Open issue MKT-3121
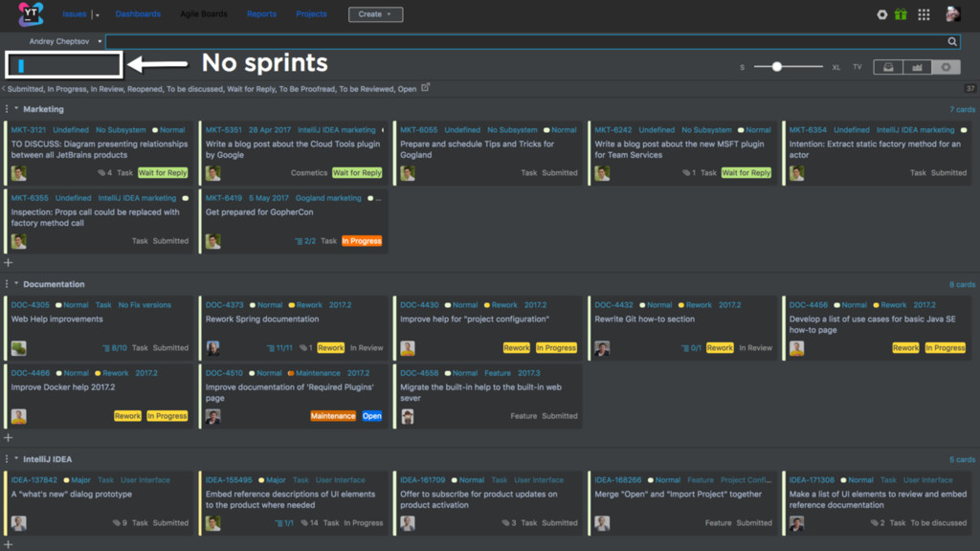This screenshot has height=551, width=980. coord(29,130)
